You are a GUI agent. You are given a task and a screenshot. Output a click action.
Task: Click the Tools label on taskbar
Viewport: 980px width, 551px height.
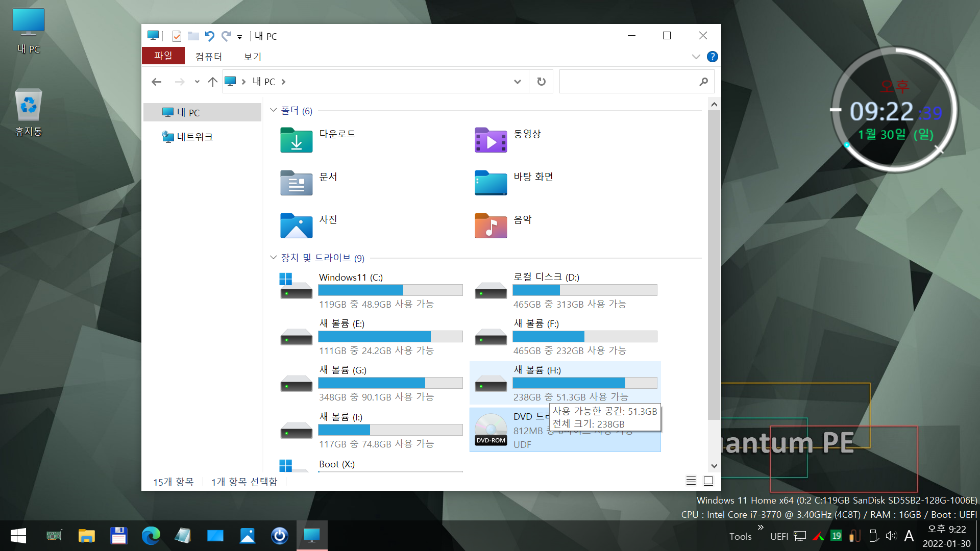point(740,537)
